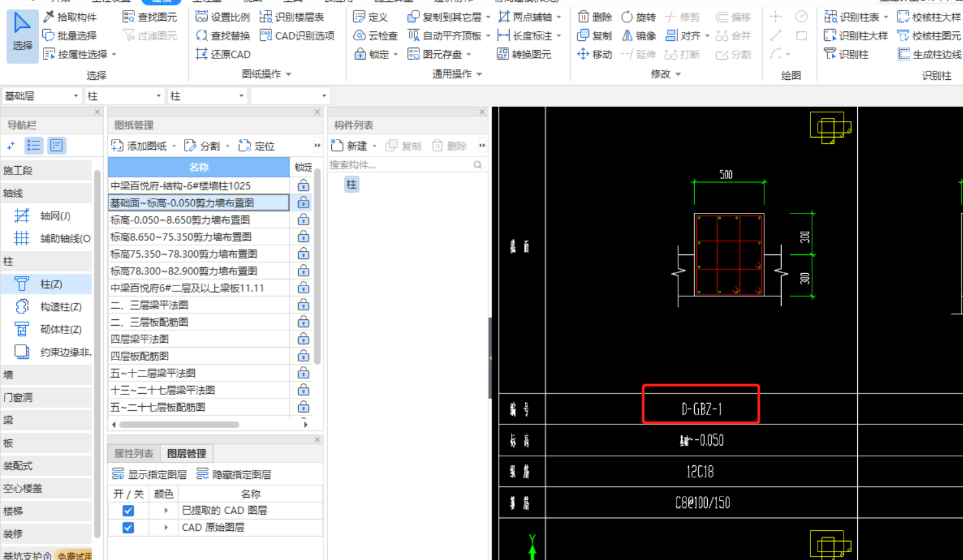Expand the 图纸操作 group dropdown
The height and width of the screenshot is (560, 963).
click(x=288, y=75)
